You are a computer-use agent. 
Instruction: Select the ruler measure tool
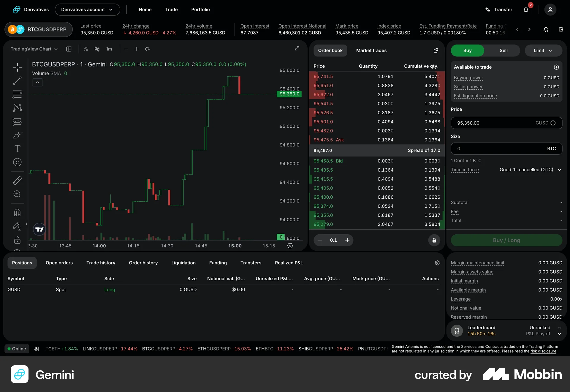17,181
